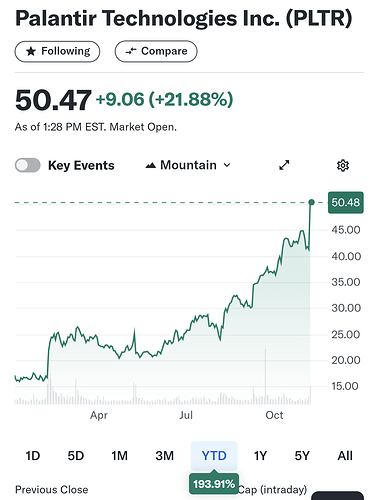Select the 1D time range tab
The image size is (377, 500).
click(33, 456)
